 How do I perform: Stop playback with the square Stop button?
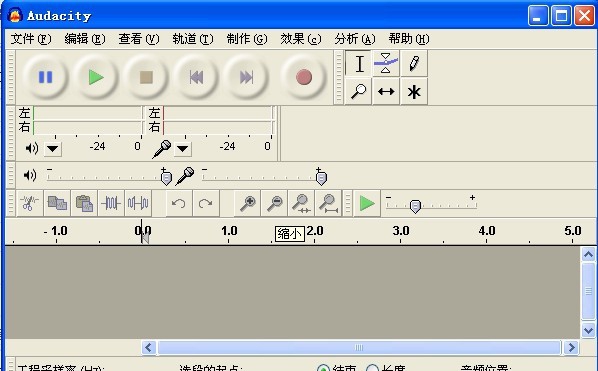(146, 77)
